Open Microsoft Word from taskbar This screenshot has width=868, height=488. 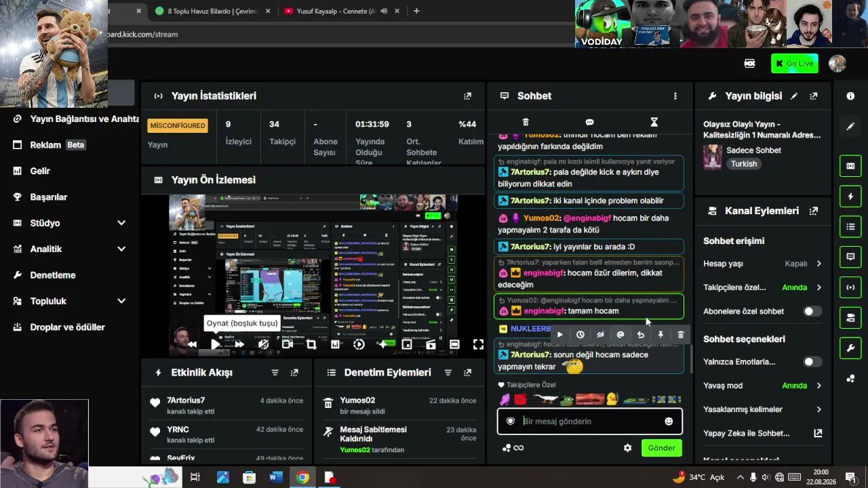point(275,478)
